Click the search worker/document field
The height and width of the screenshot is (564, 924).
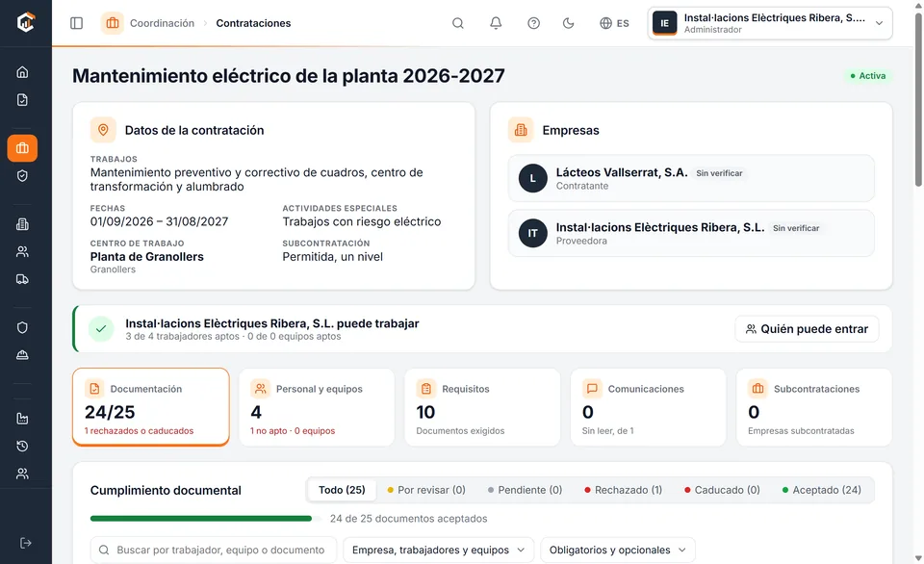pos(214,550)
